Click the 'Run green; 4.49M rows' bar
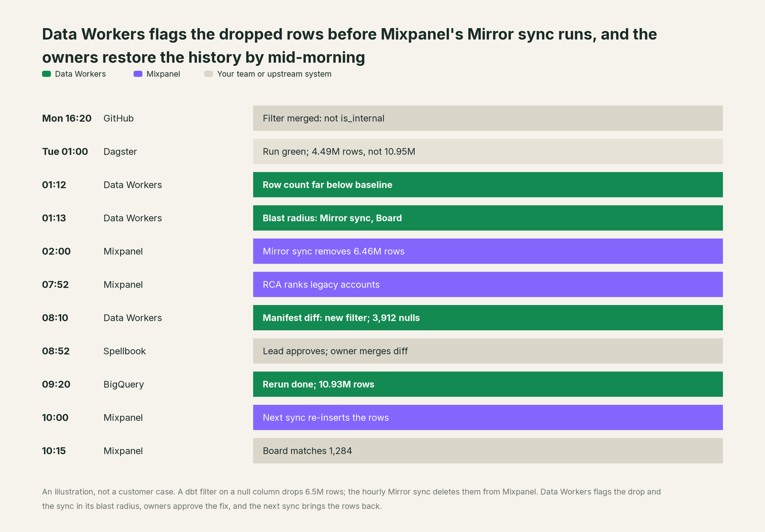The width and height of the screenshot is (765, 532). (488, 152)
